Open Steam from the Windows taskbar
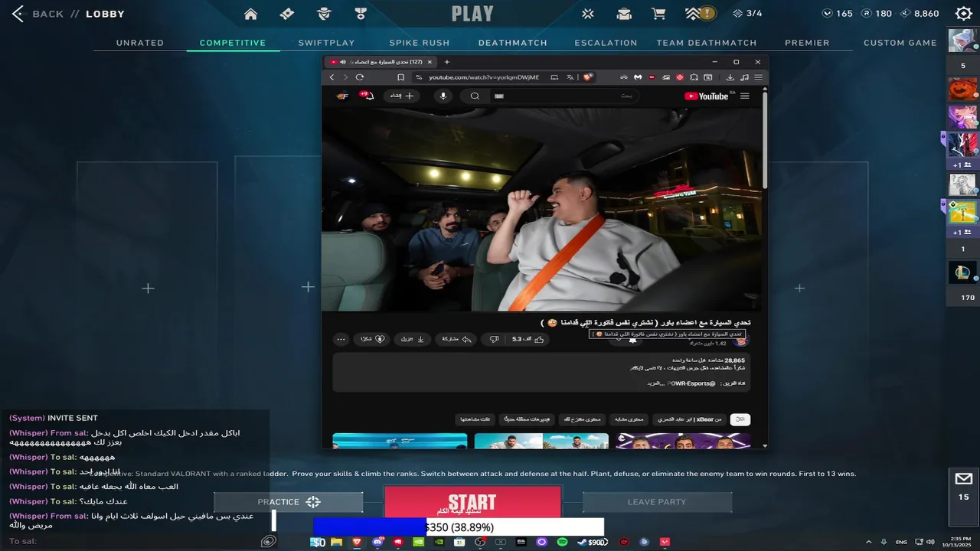 point(583,542)
